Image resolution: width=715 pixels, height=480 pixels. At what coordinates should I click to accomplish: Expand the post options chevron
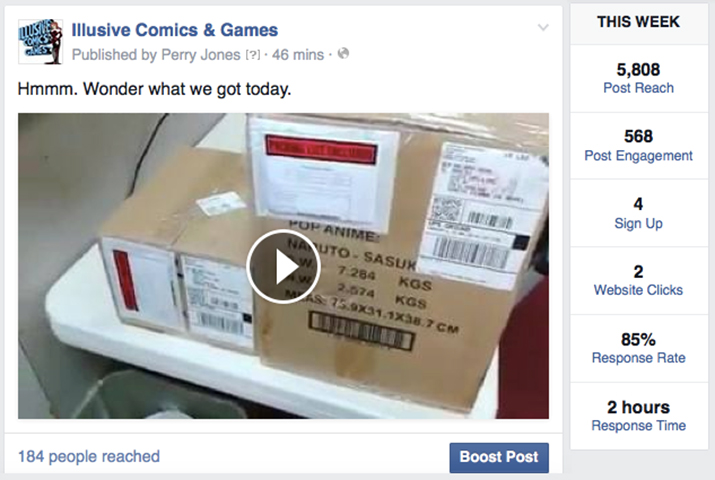point(543,27)
